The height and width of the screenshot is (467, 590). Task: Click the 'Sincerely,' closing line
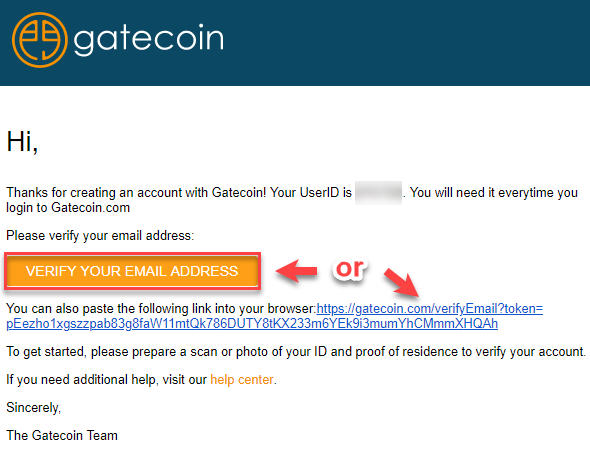click(x=33, y=408)
